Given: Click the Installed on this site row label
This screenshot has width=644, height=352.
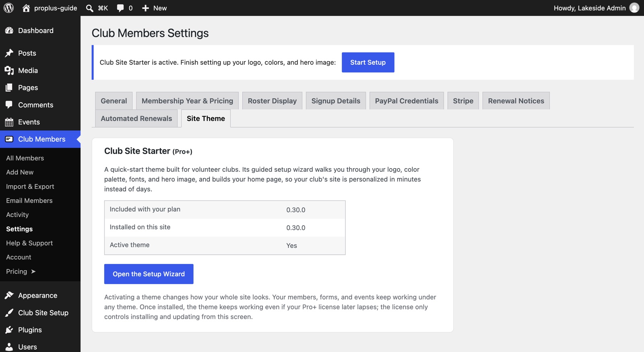Looking at the screenshot, I should 140,227.
